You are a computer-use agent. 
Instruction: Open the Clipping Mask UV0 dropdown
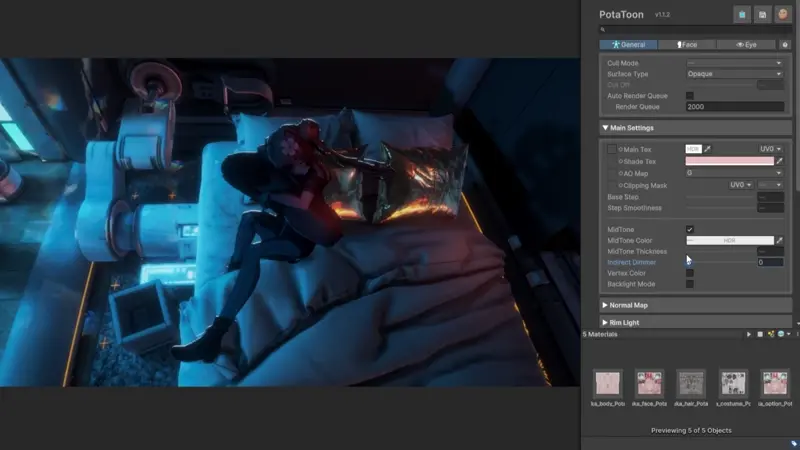coord(741,185)
